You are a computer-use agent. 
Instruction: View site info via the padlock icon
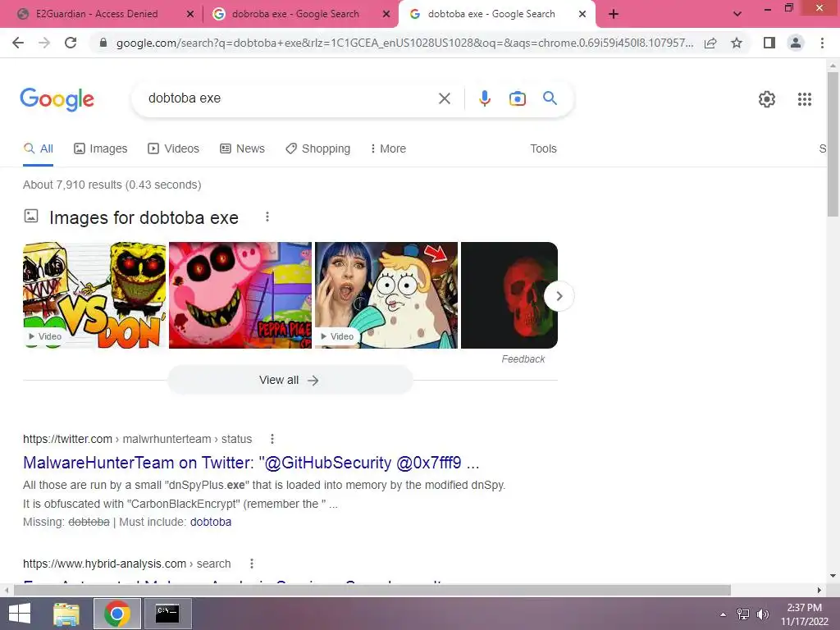point(103,43)
